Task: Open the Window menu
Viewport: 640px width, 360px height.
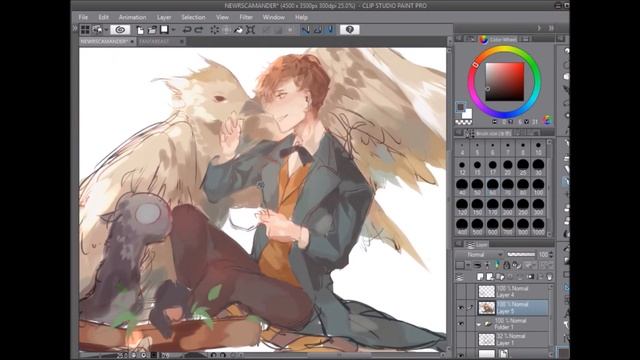Action: click(x=273, y=17)
